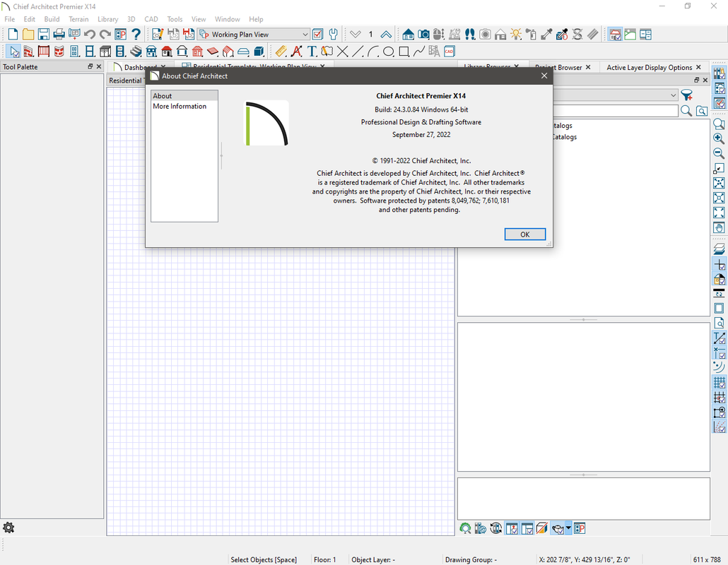Choose the Stair tools icon
728x565 pixels.
136,52
